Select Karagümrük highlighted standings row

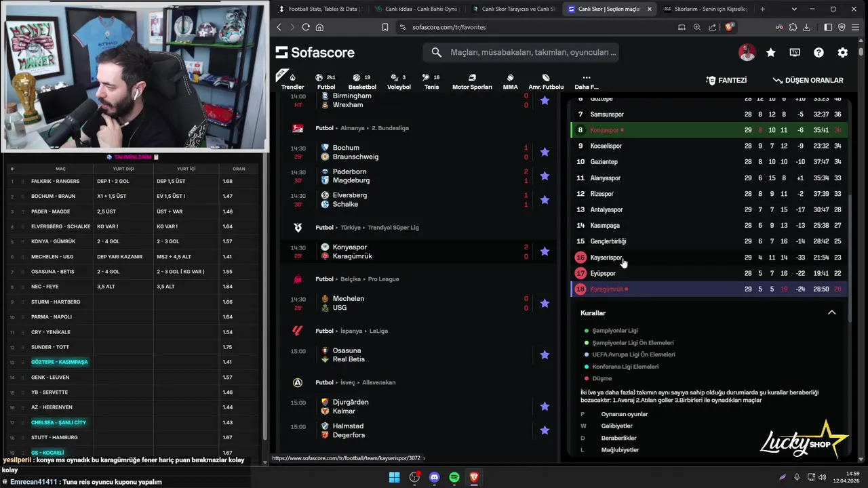(709, 289)
